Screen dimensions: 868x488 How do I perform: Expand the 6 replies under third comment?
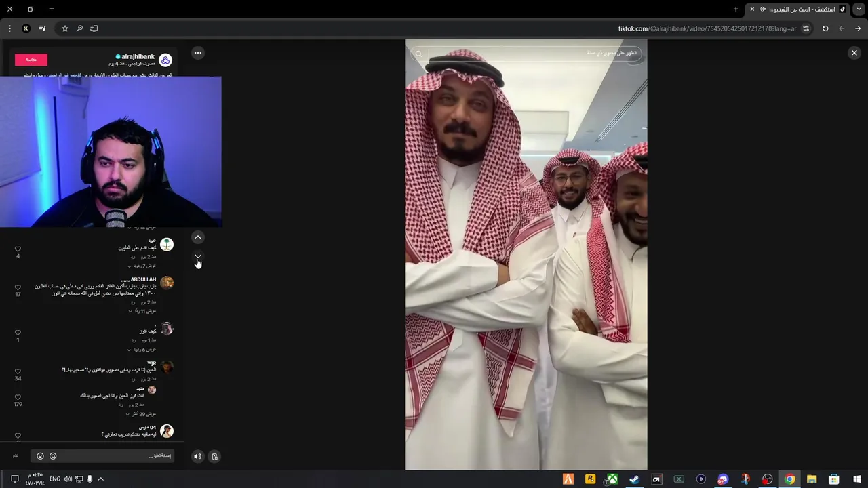click(142, 350)
